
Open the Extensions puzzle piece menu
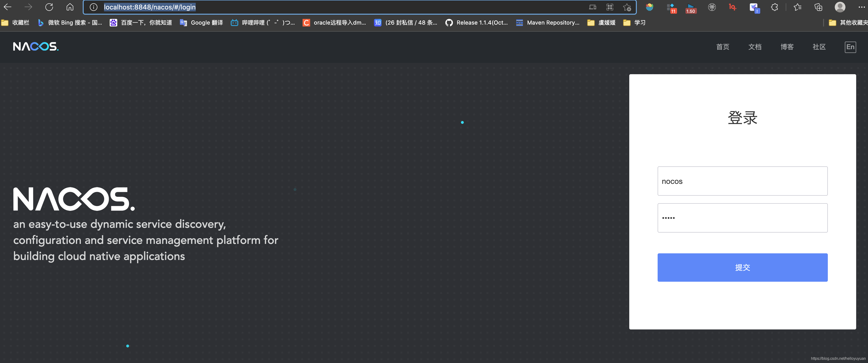click(x=775, y=7)
